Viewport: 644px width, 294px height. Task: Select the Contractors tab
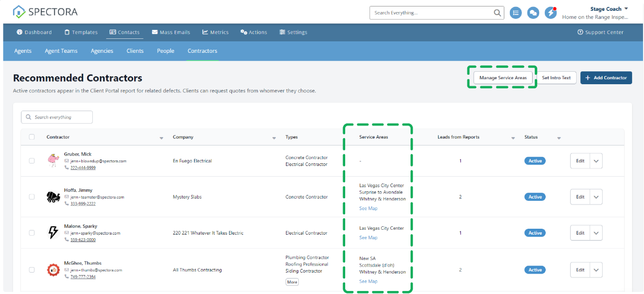[x=203, y=51]
